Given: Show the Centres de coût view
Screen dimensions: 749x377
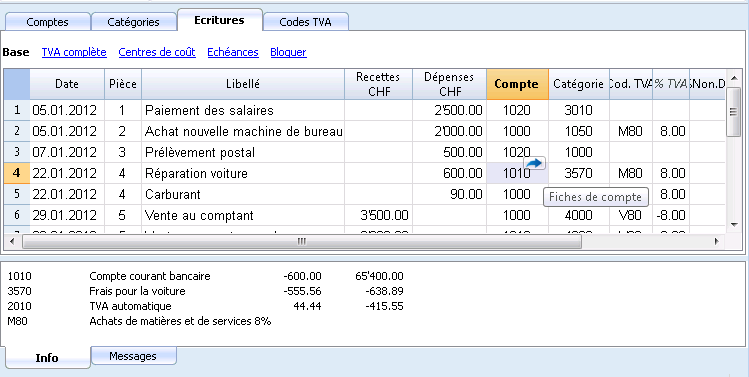Looking at the screenshot, I should point(157,52).
